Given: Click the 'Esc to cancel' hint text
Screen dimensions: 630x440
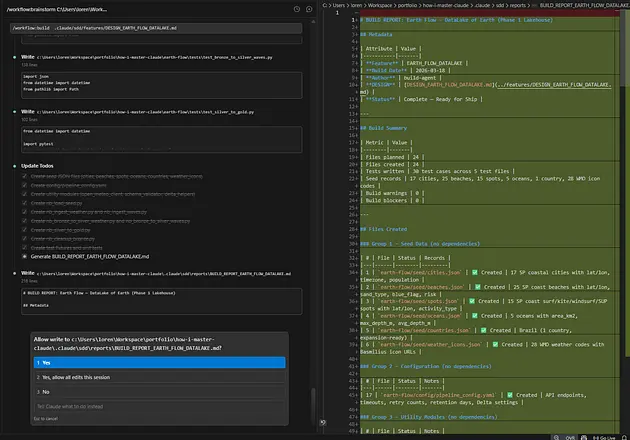Looking at the screenshot, I should (45, 419).
